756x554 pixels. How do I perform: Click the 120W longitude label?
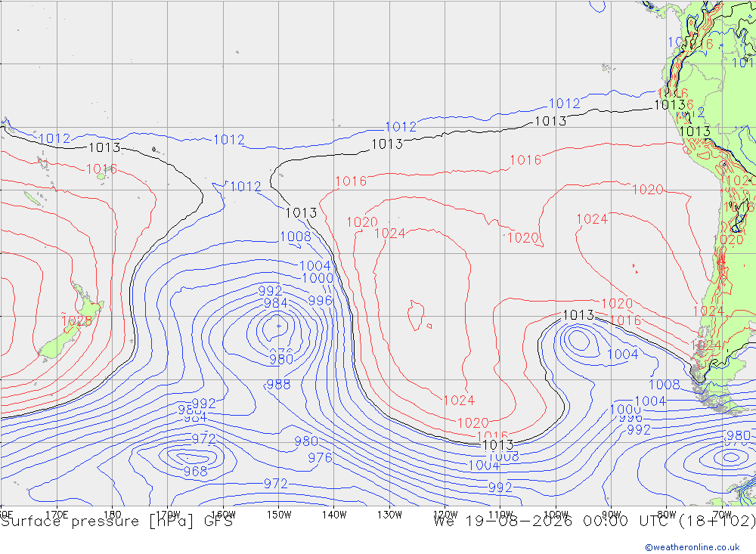445,515
